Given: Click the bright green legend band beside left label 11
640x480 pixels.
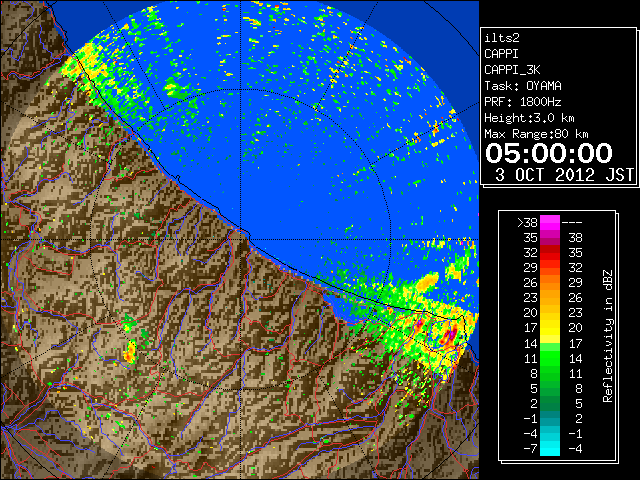Looking at the screenshot, I should 550,358.
